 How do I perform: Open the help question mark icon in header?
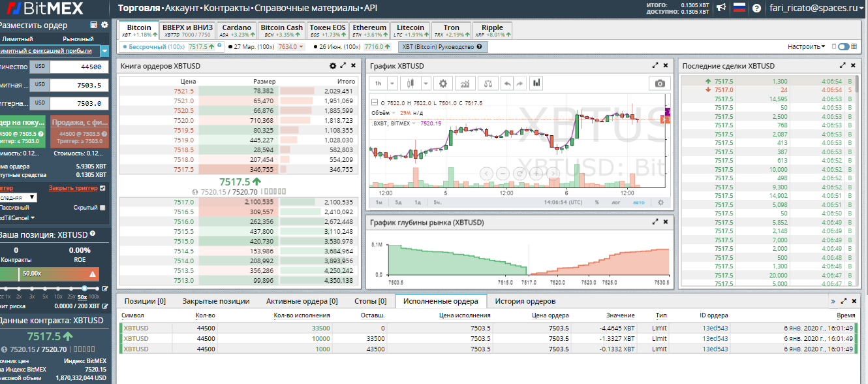point(756,8)
